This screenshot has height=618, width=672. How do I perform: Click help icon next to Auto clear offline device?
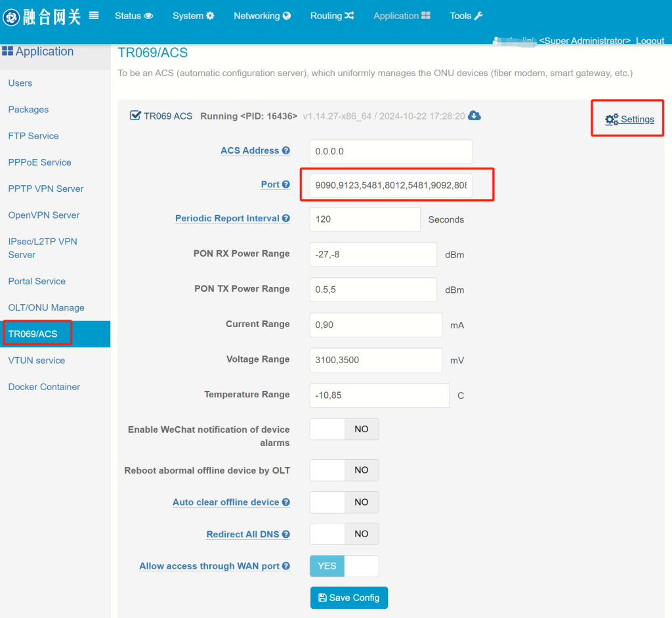tap(286, 502)
